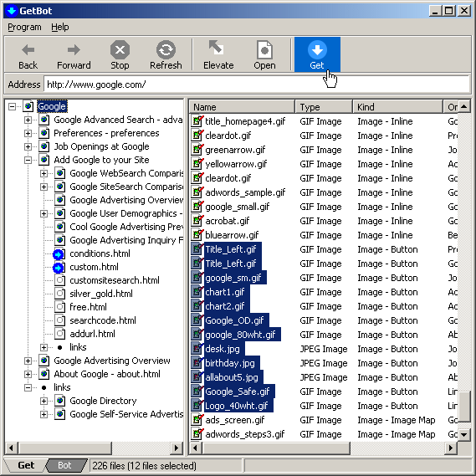Expand Google SiteSearch Comparison node
This screenshot has width=476, height=476.
44,187
